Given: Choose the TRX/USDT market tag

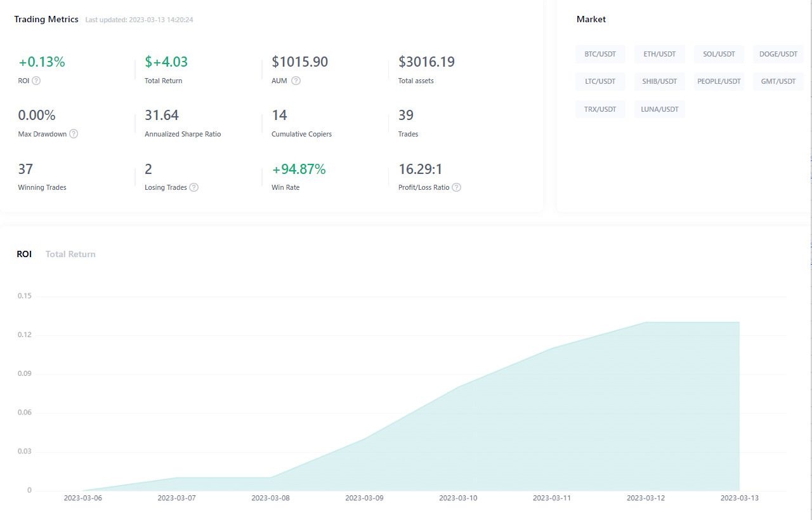Looking at the screenshot, I should (x=600, y=109).
